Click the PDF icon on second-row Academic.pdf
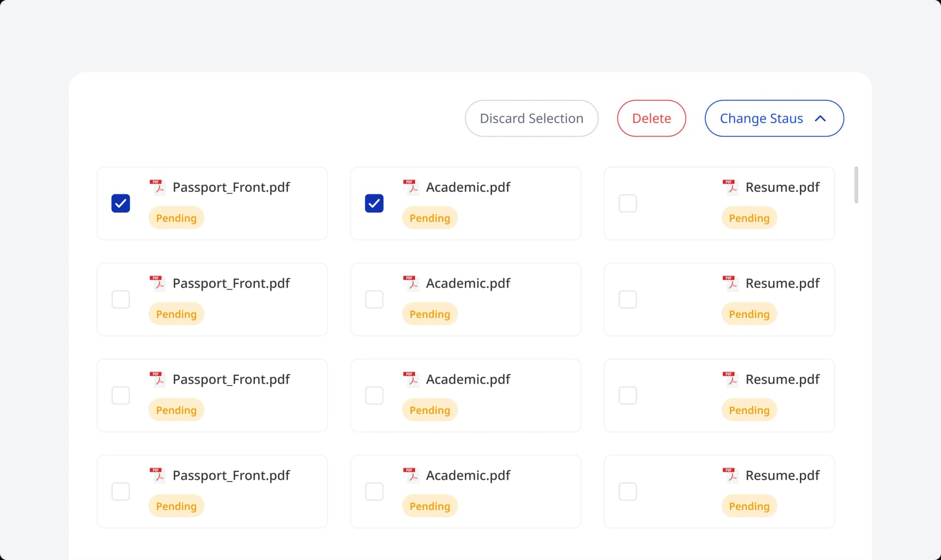 tap(411, 283)
